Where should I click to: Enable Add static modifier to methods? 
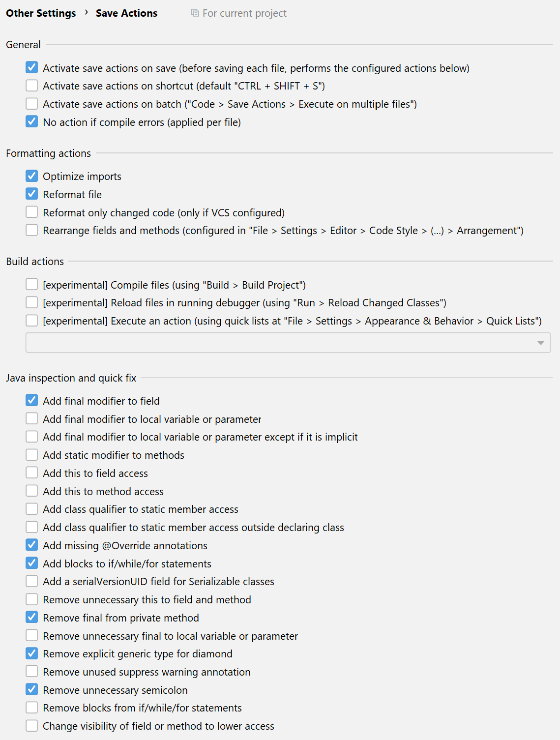pyautogui.click(x=32, y=455)
